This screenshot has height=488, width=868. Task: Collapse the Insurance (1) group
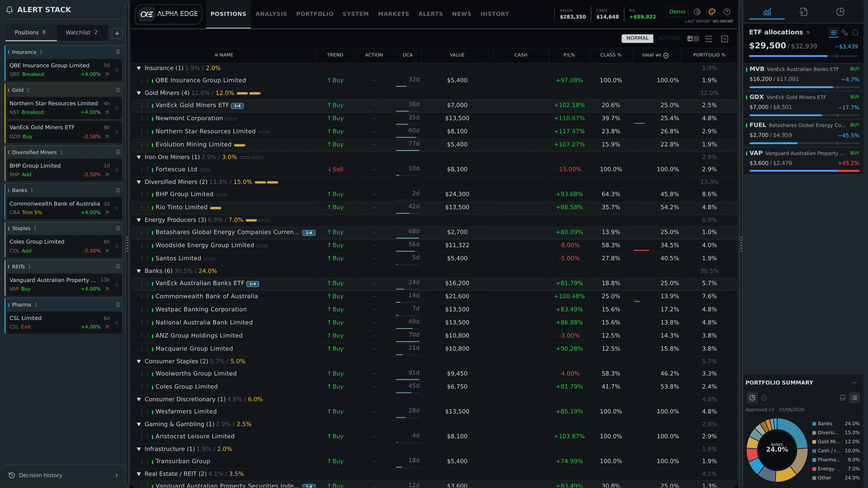point(139,68)
